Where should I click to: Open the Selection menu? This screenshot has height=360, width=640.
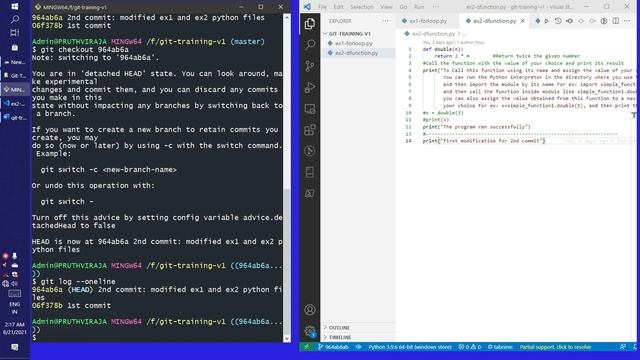362,7
